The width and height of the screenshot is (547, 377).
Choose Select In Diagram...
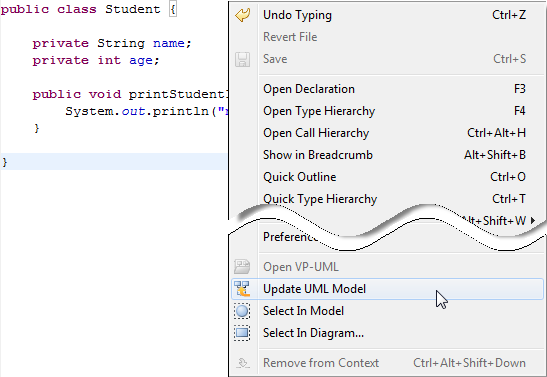[x=387, y=333]
